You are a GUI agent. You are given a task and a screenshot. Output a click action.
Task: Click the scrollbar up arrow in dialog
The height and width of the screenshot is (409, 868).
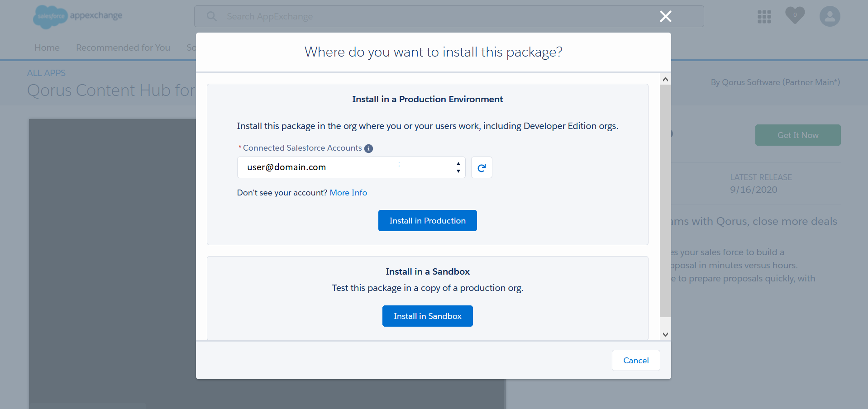click(665, 80)
